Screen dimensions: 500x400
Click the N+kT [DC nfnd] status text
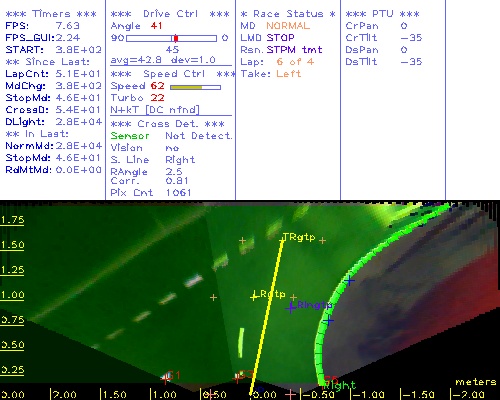(x=155, y=110)
